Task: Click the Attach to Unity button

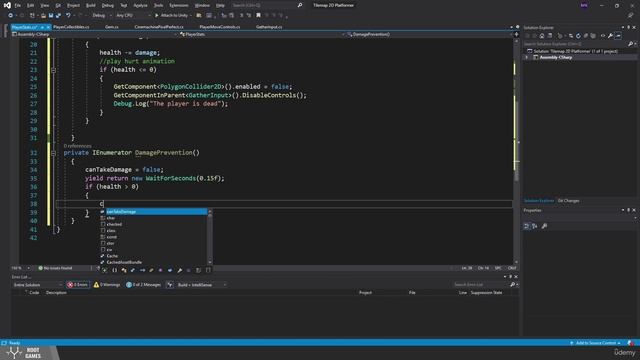Action: [x=171, y=16]
